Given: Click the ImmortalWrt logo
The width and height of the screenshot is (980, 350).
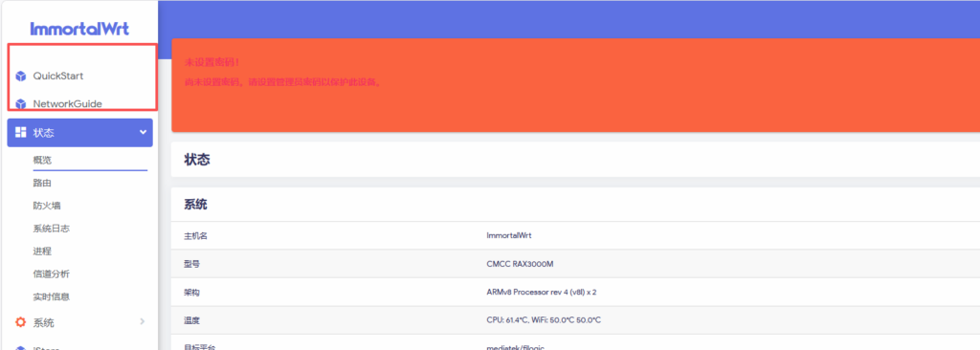Looking at the screenshot, I should pyautogui.click(x=79, y=28).
